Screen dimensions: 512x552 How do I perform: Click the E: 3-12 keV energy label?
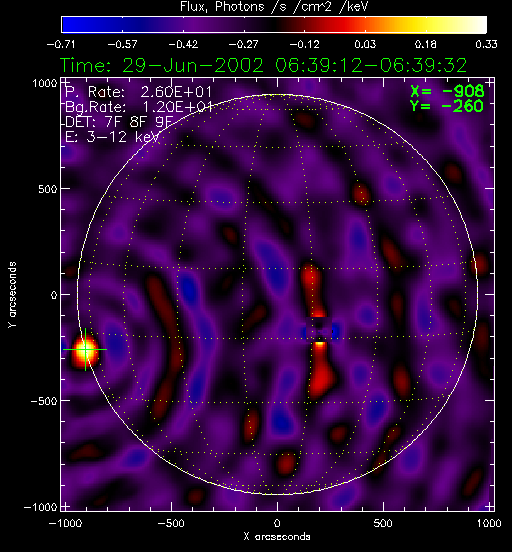pos(112,137)
